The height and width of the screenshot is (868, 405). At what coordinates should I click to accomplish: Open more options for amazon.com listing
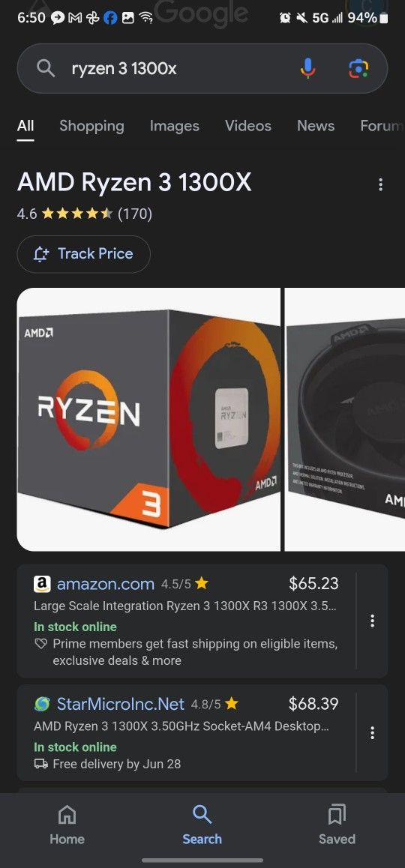(372, 621)
